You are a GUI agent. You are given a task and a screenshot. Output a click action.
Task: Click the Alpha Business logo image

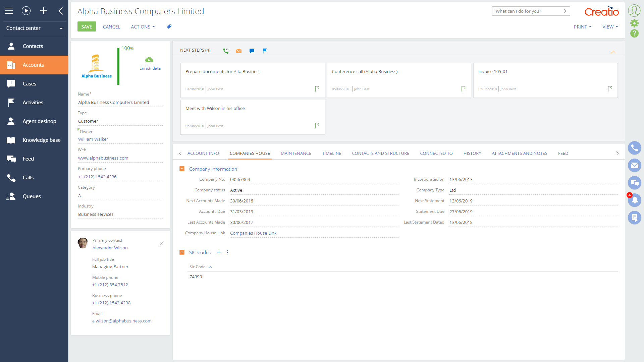point(97,66)
